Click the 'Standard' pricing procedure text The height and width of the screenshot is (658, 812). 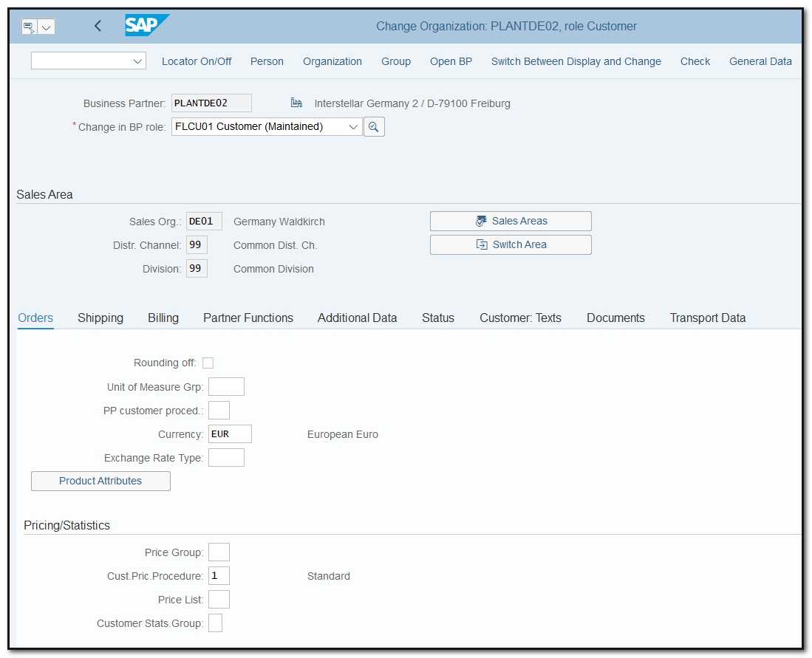(328, 576)
